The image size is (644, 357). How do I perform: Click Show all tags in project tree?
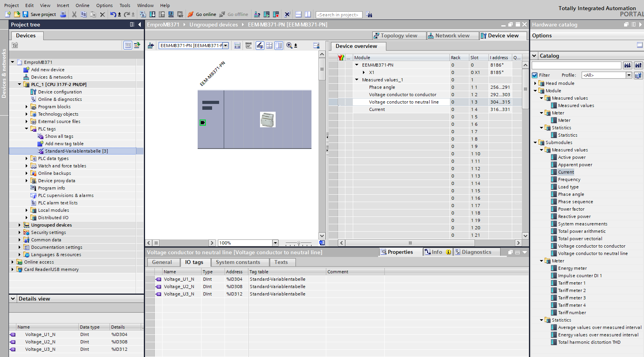pos(59,136)
